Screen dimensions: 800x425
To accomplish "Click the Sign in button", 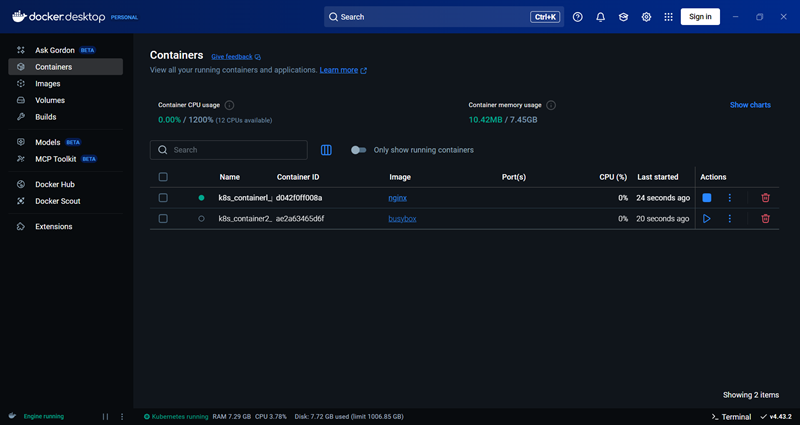I will [700, 17].
